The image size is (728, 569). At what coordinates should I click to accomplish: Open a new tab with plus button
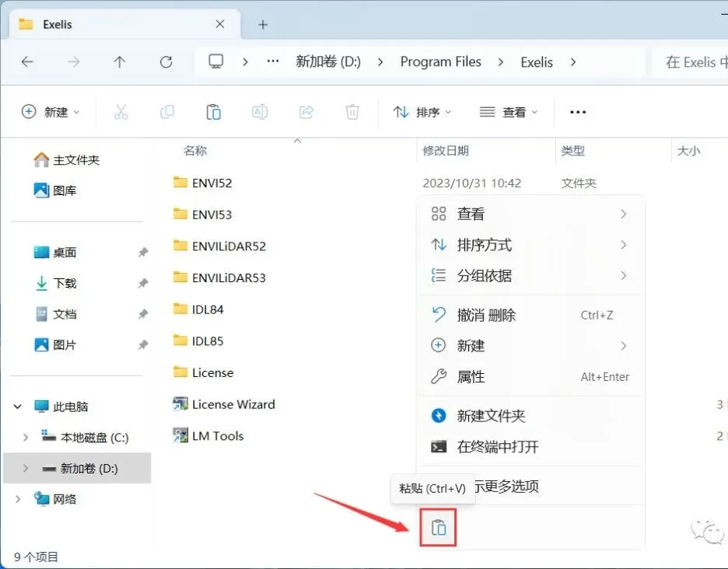[x=263, y=25]
